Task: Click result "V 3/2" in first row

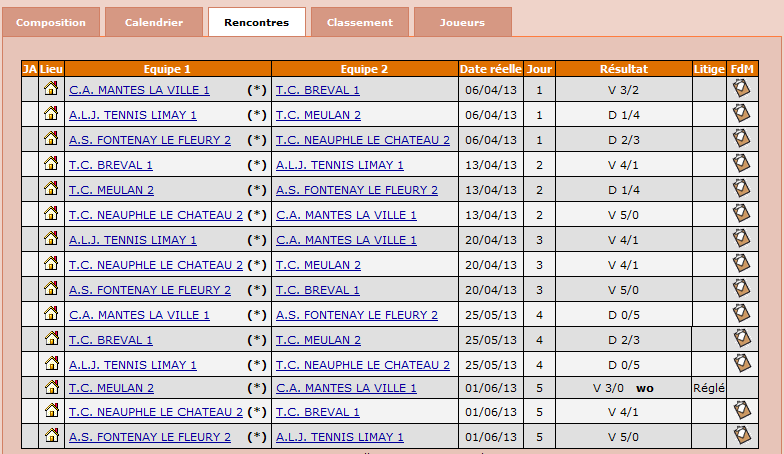Action: click(x=624, y=90)
